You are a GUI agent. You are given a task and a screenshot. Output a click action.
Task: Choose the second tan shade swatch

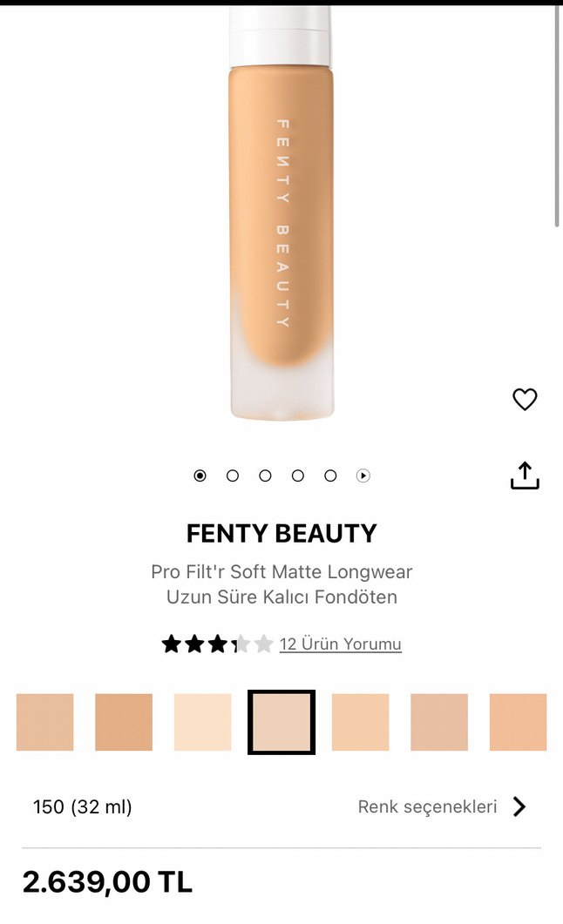pyautogui.click(x=124, y=722)
